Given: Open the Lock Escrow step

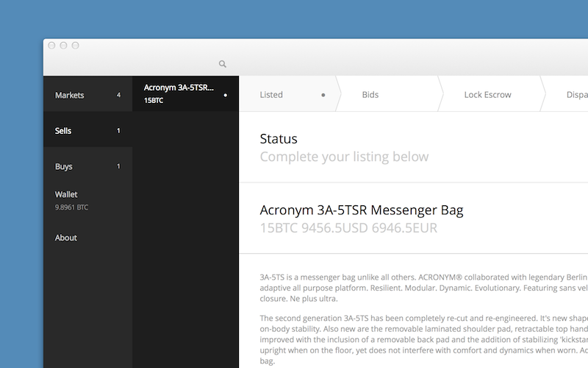Looking at the screenshot, I should tap(490, 95).
